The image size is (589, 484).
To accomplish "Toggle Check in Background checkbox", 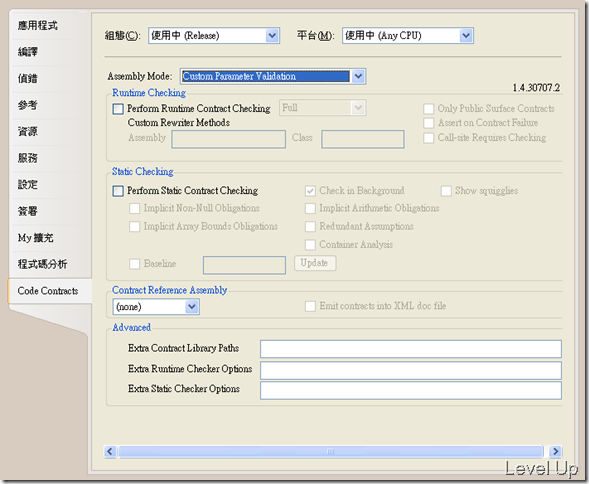I will click(x=310, y=191).
